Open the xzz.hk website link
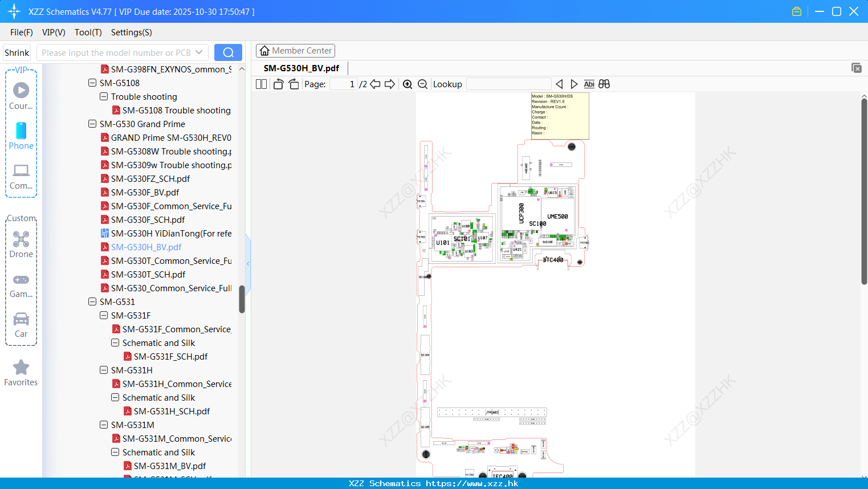 (472, 483)
